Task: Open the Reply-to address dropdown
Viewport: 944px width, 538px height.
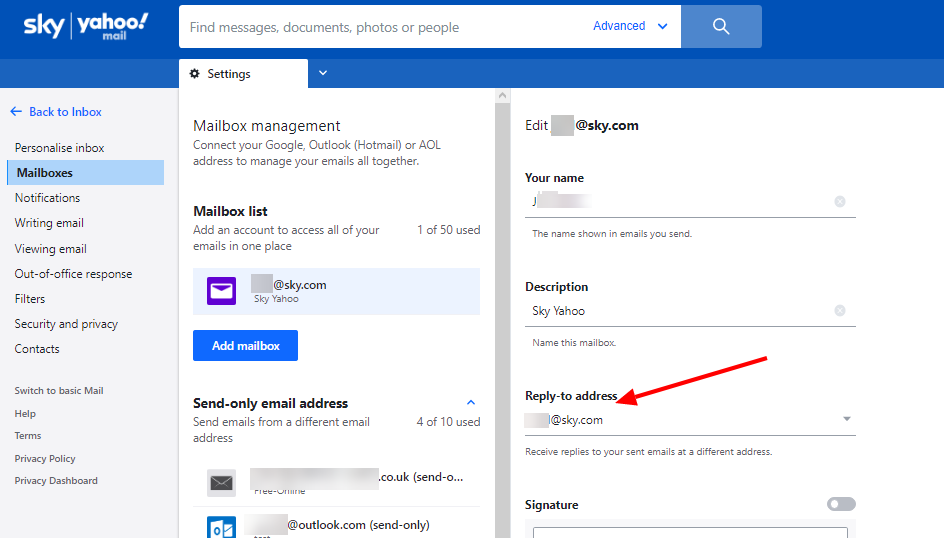Action: point(847,420)
